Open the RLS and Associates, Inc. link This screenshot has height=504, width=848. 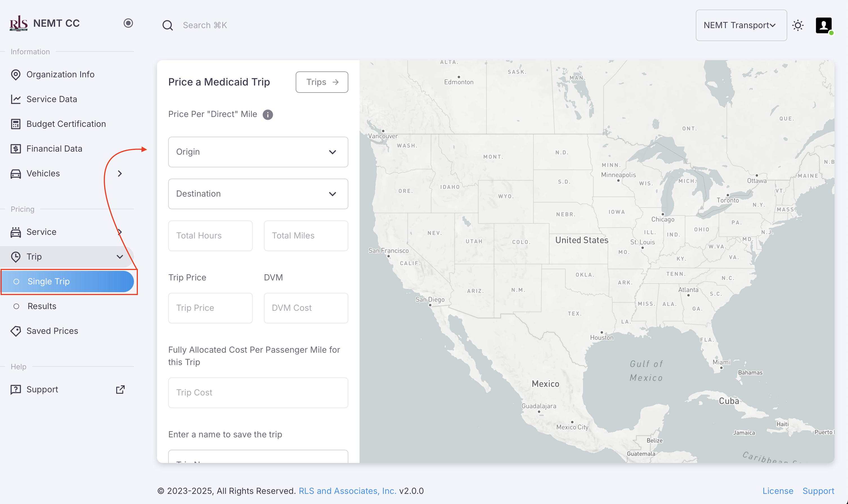[x=347, y=491]
